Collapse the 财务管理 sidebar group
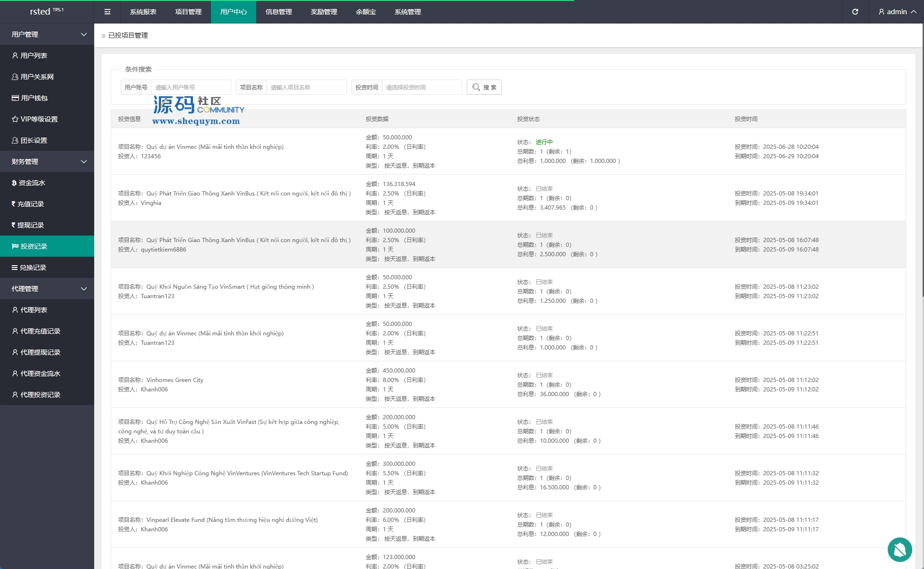The image size is (924, 569). pos(47,162)
